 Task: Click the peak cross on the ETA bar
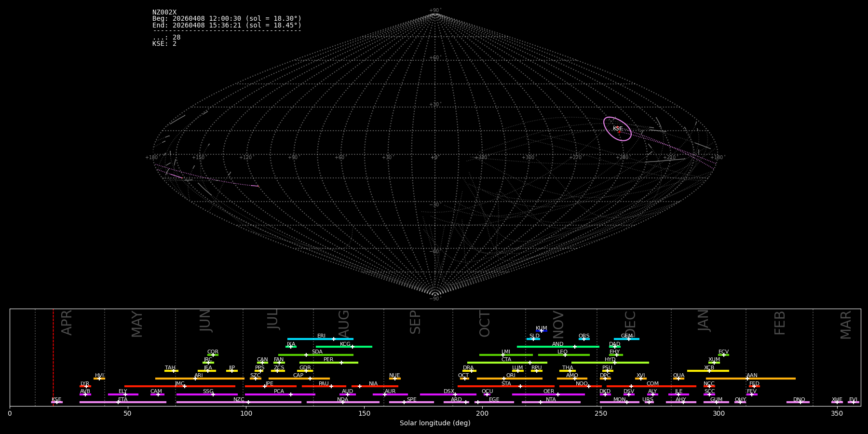118,402
